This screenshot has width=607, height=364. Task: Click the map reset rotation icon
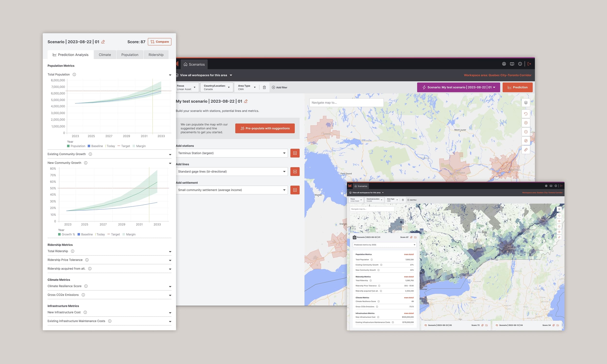click(526, 114)
